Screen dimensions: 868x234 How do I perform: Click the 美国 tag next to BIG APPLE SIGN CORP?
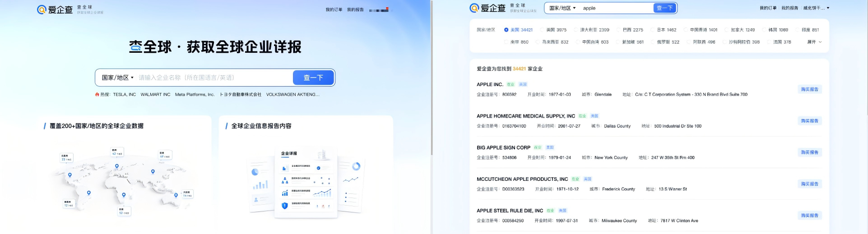(x=549, y=147)
